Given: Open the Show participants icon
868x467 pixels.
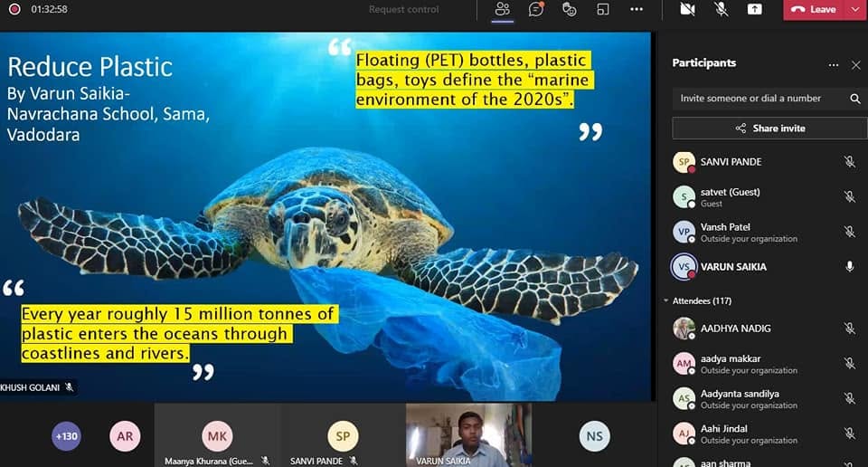Looking at the screenshot, I should coord(502,9).
